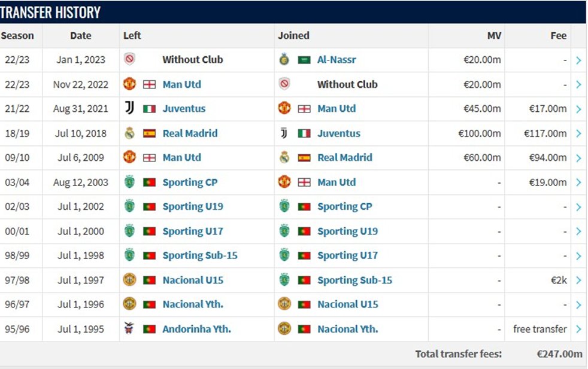
Task: Click the Season column header
Action: [x=17, y=35]
